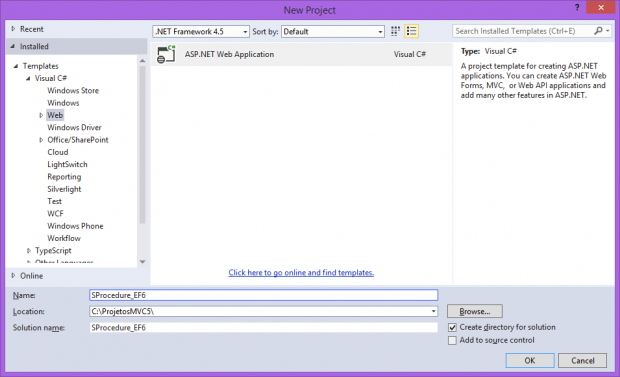Click the Search Installed Templates field
The height and width of the screenshot is (377, 620).
point(523,31)
